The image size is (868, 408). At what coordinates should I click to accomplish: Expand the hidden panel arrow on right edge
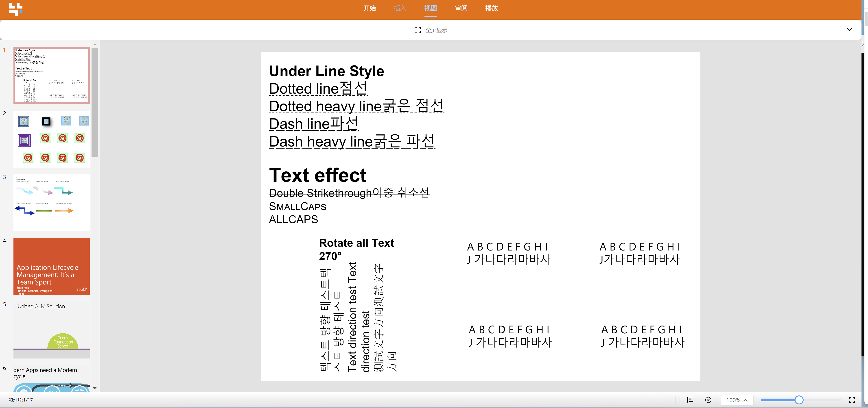pyautogui.click(x=863, y=44)
